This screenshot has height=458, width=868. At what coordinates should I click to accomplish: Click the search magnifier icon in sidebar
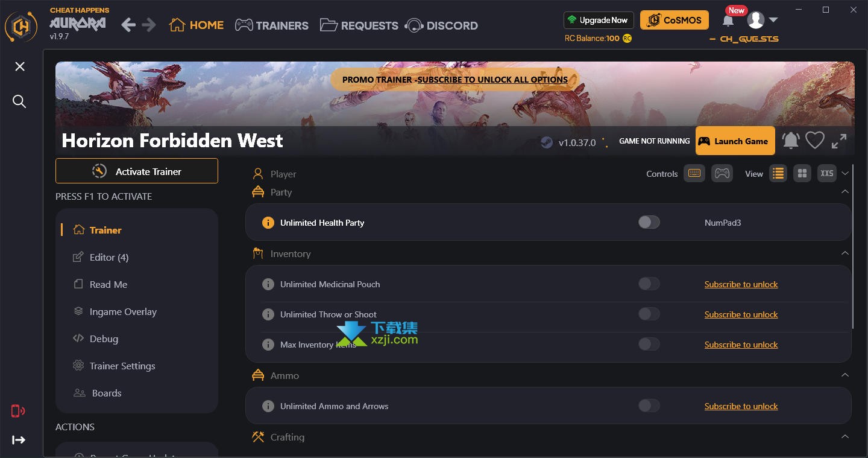tap(19, 101)
